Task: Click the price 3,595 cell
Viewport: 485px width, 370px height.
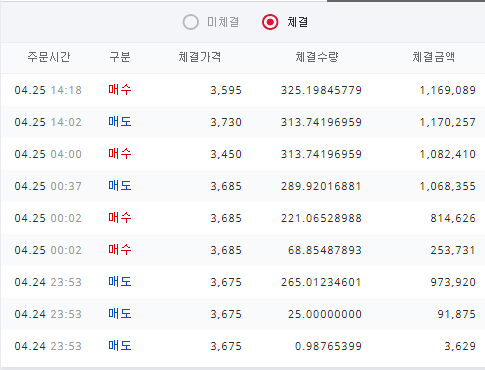Action: (226, 90)
